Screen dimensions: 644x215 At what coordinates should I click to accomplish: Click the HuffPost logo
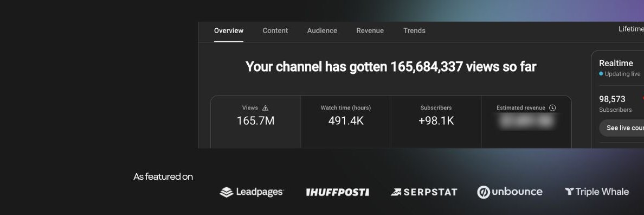[x=337, y=192]
